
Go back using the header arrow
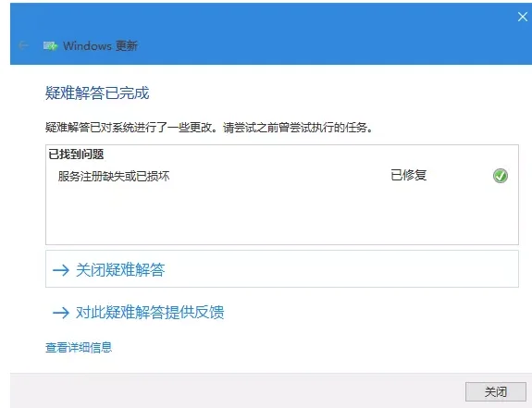23,45
